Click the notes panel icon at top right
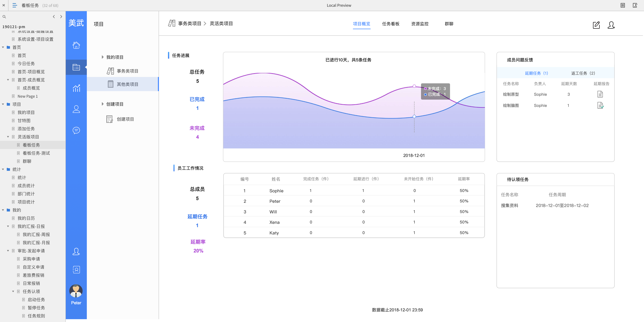Screen dimensions: 644x322 tap(622, 5)
